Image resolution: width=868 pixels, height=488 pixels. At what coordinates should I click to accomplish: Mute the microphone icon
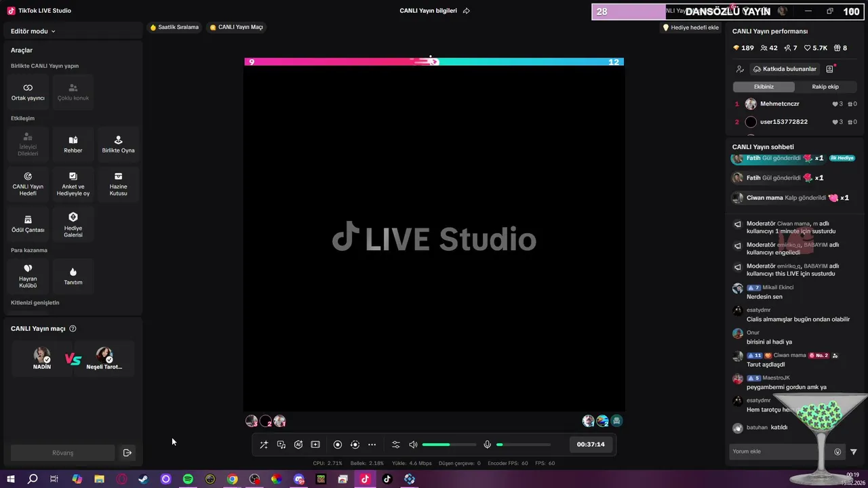[x=487, y=445]
